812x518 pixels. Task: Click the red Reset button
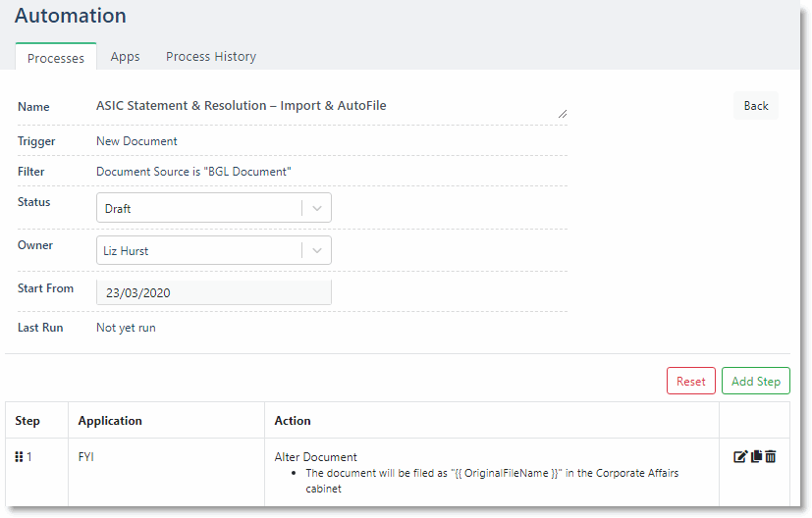(x=691, y=381)
